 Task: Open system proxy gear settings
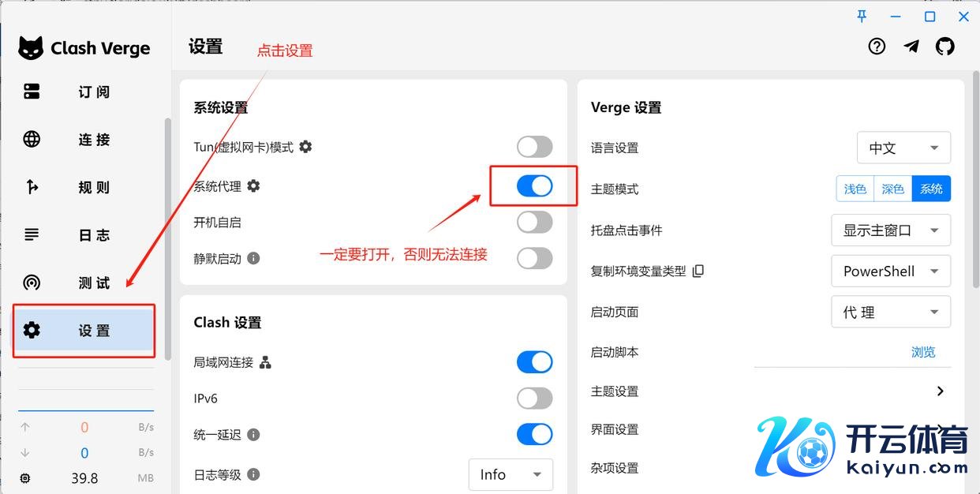coord(253,185)
